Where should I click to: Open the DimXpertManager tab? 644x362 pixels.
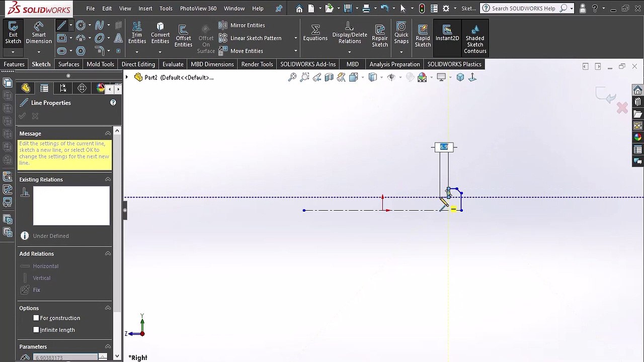pos(82,88)
